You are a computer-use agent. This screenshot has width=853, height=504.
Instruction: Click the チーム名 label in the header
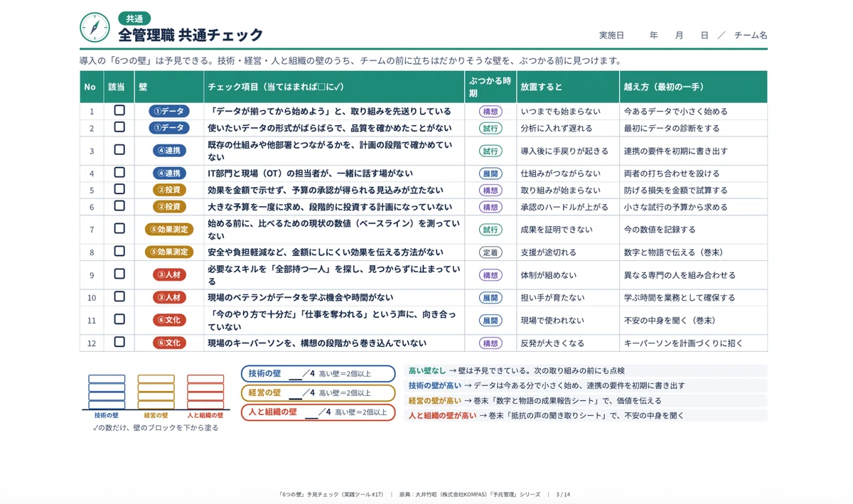click(751, 35)
